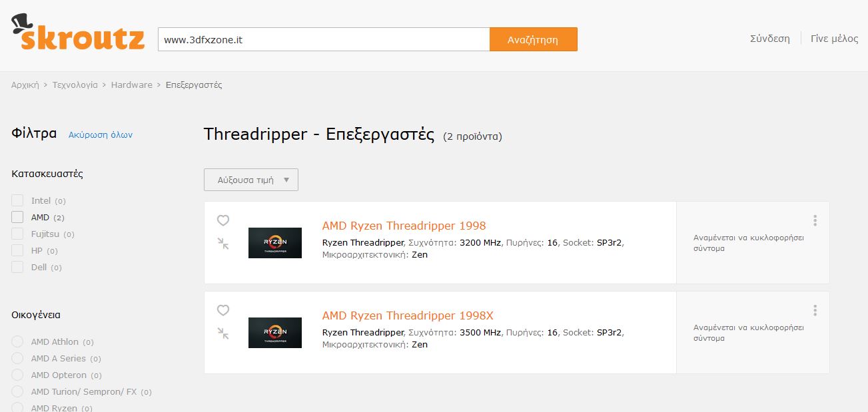Viewport: 868px width, 412px height.
Task: Add Threadripper 1998 to favorites heart
Action: click(x=223, y=220)
